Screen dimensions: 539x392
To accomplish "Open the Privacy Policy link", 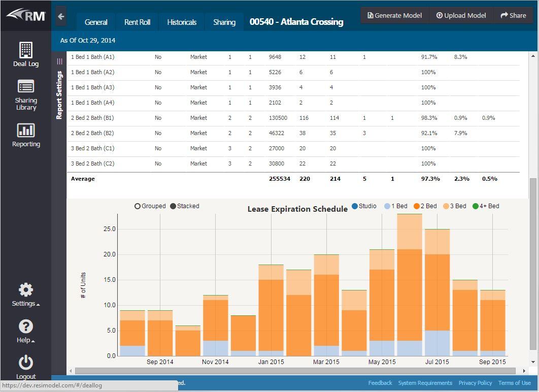I will [475, 383].
